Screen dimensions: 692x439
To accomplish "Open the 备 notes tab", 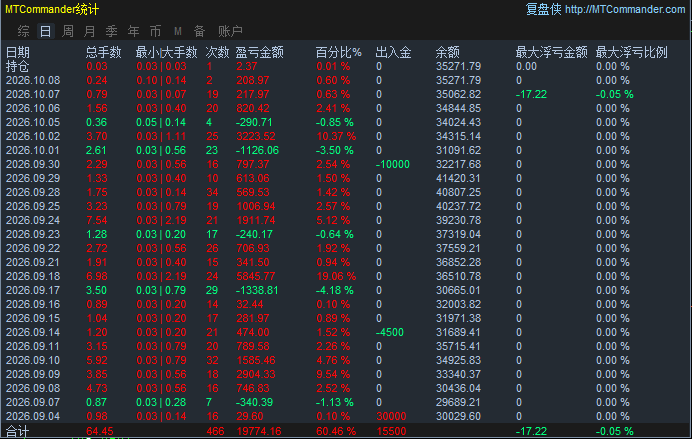I will 199,31.
